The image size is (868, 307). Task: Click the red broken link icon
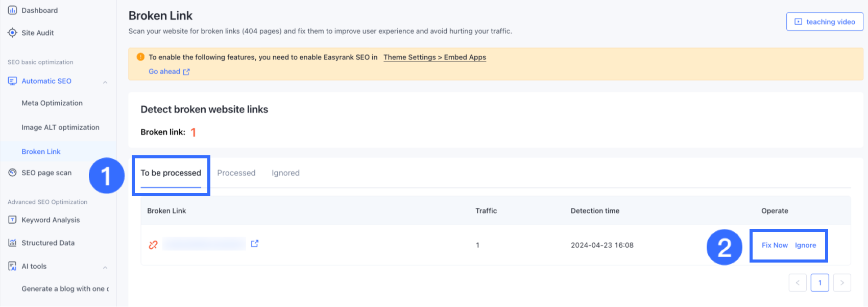(x=153, y=245)
